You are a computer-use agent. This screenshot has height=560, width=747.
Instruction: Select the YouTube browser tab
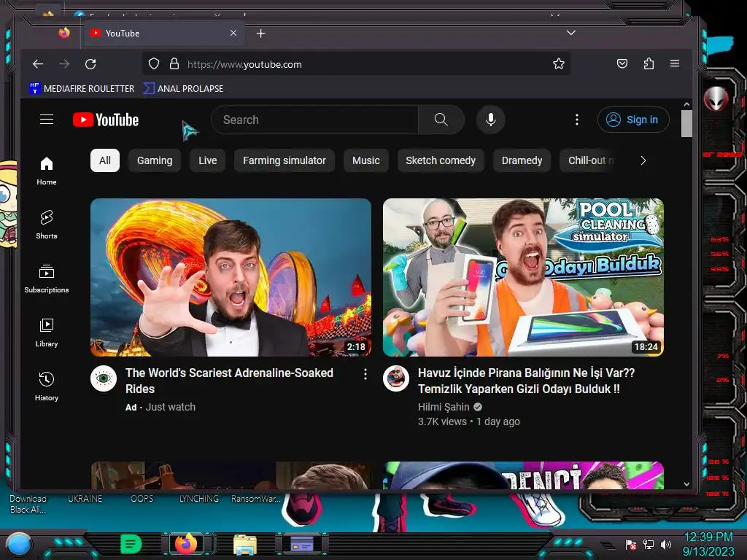click(x=163, y=33)
